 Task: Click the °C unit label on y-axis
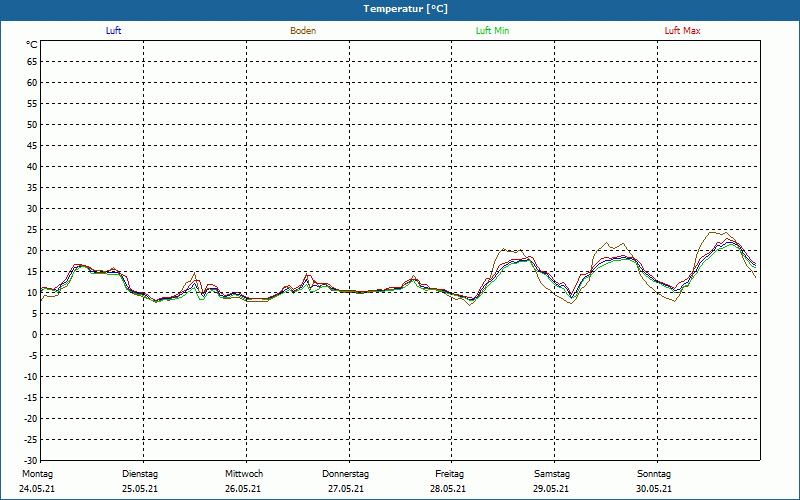(32, 45)
